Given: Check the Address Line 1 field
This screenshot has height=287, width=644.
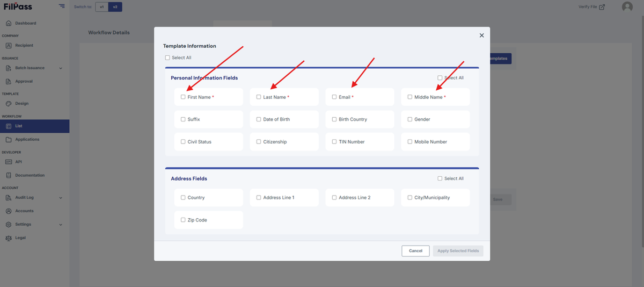Looking at the screenshot, I should coord(259,197).
